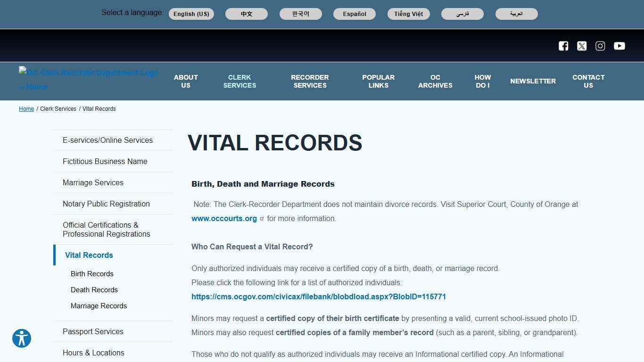This screenshot has height=362, width=644.
Task: Select Birth Records in the sidebar
Action: pos(92,274)
